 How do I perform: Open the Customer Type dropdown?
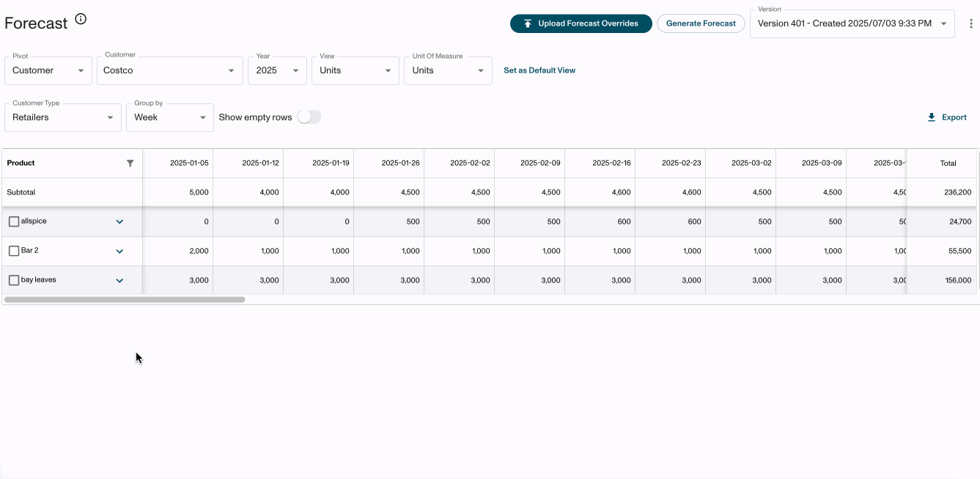(x=63, y=117)
